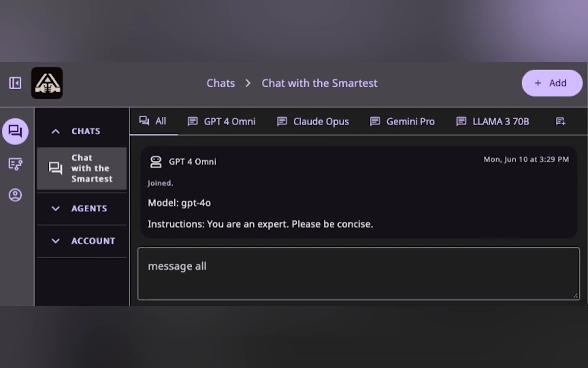Open the chats icon in left rail
The height and width of the screenshot is (368, 588).
click(15, 131)
